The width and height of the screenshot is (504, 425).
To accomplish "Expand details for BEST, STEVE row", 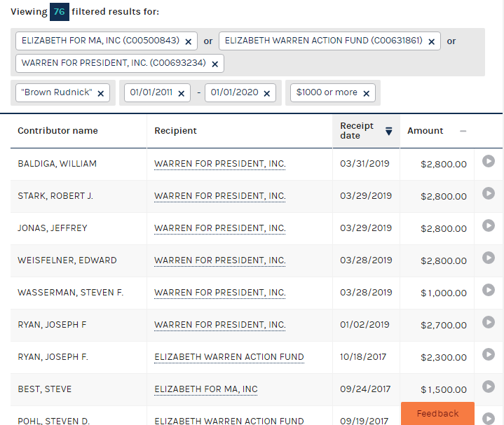I will coord(489,386).
